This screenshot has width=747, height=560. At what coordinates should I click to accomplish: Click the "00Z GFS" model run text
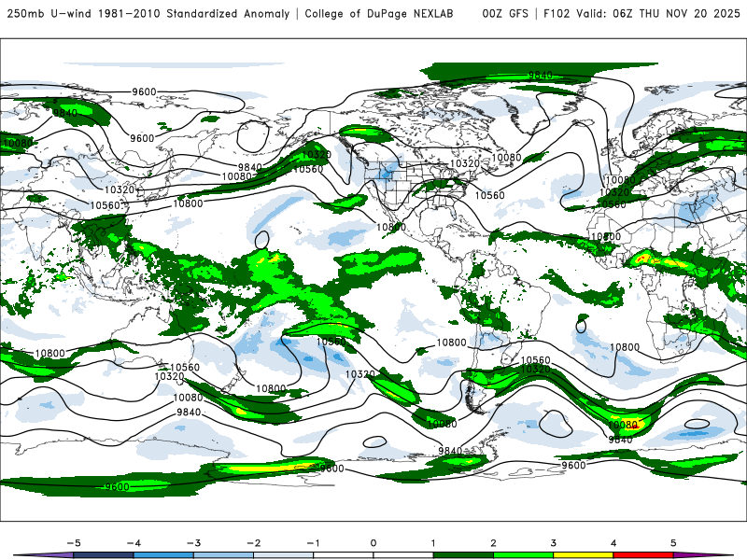coord(505,14)
